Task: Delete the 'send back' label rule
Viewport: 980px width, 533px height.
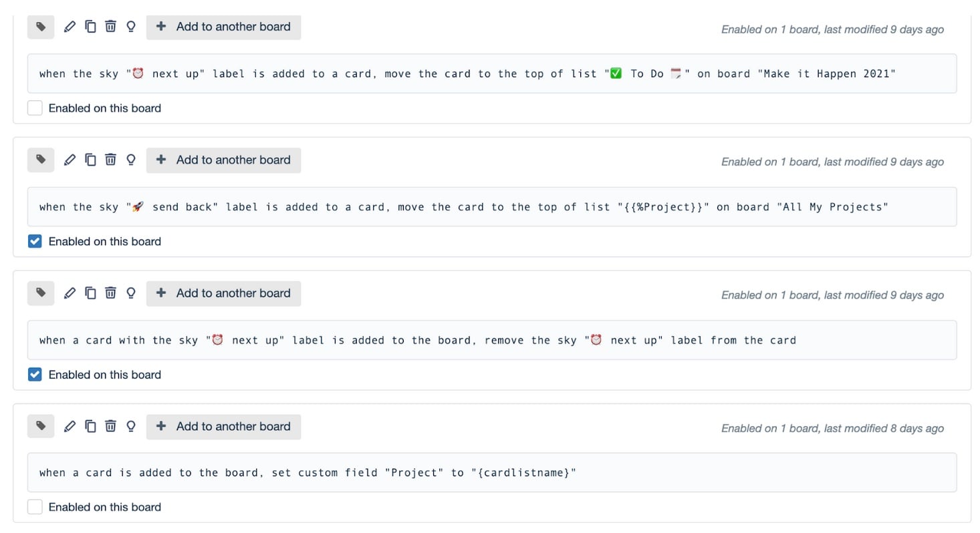Action: [111, 160]
